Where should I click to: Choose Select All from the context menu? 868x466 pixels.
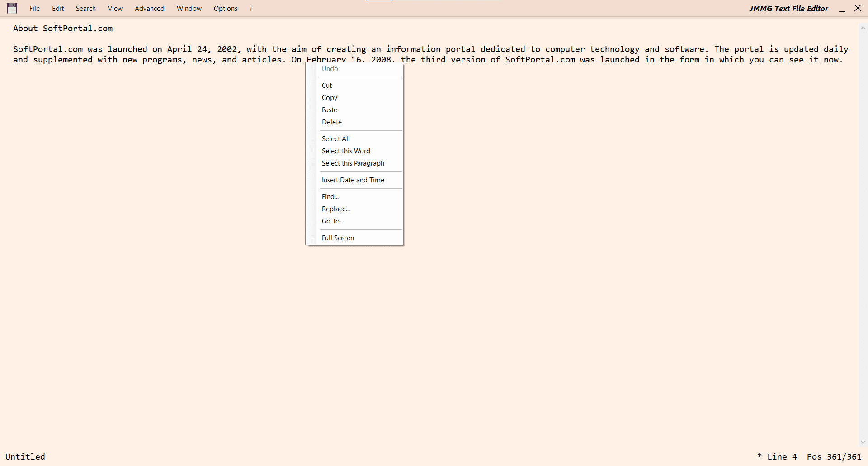click(x=354, y=139)
